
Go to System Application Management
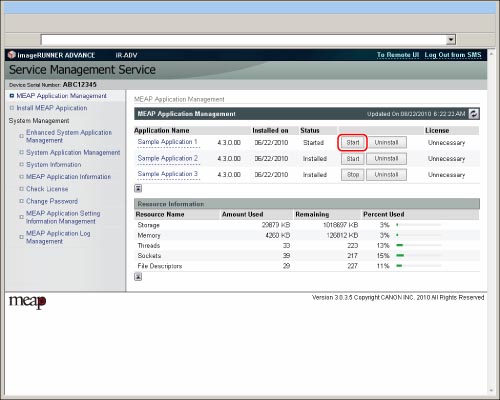[73, 152]
